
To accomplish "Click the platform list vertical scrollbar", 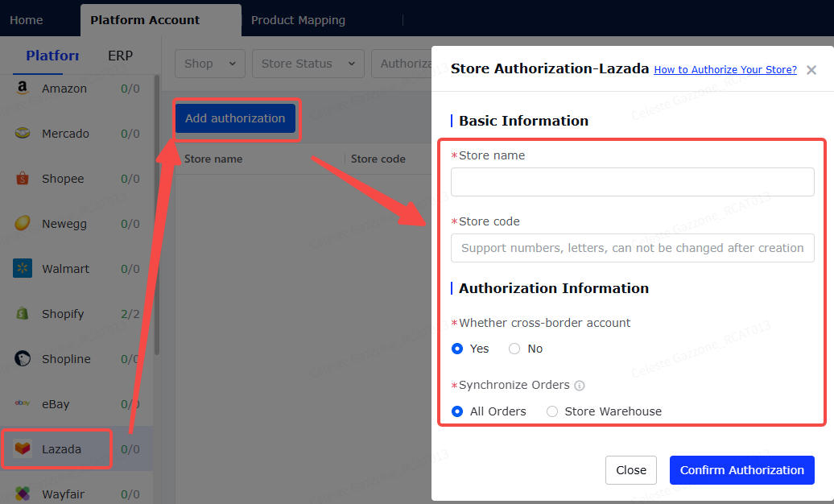I will click(x=157, y=214).
